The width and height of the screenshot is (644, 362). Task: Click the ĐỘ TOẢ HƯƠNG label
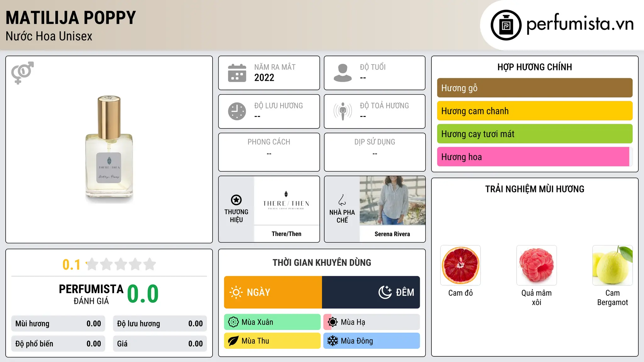384,106
